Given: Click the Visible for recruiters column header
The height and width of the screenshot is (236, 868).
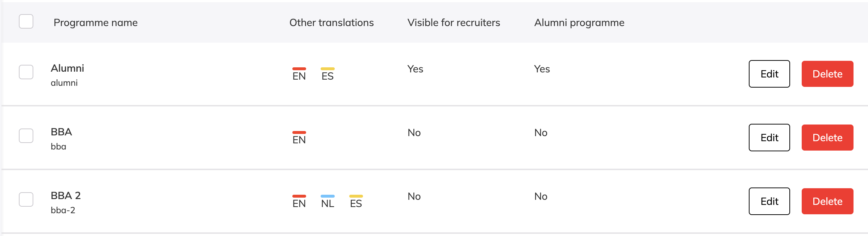Looking at the screenshot, I should pyautogui.click(x=454, y=22).
